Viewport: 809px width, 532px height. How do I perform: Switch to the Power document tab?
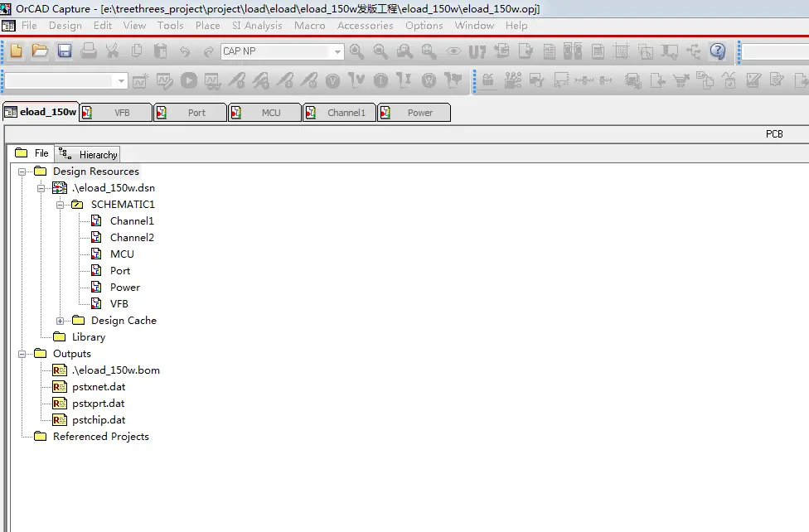pyautogui.click(x=414, y=113)
